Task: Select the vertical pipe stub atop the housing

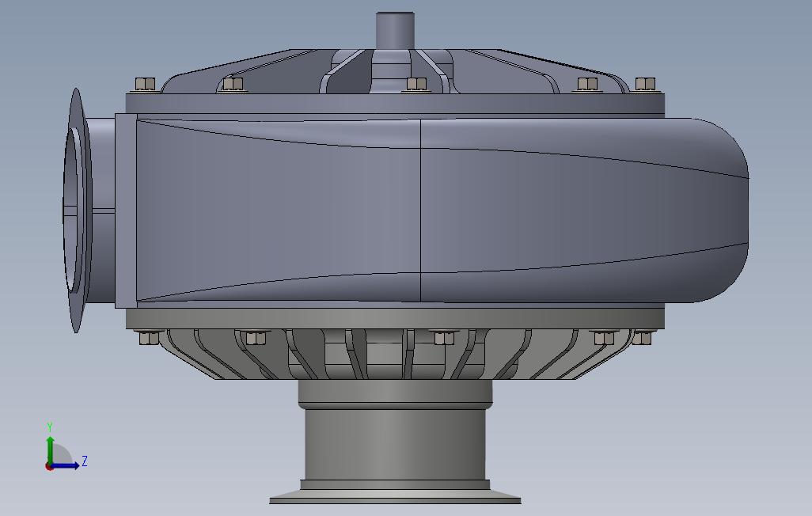Action: click(x=395, y=30)
